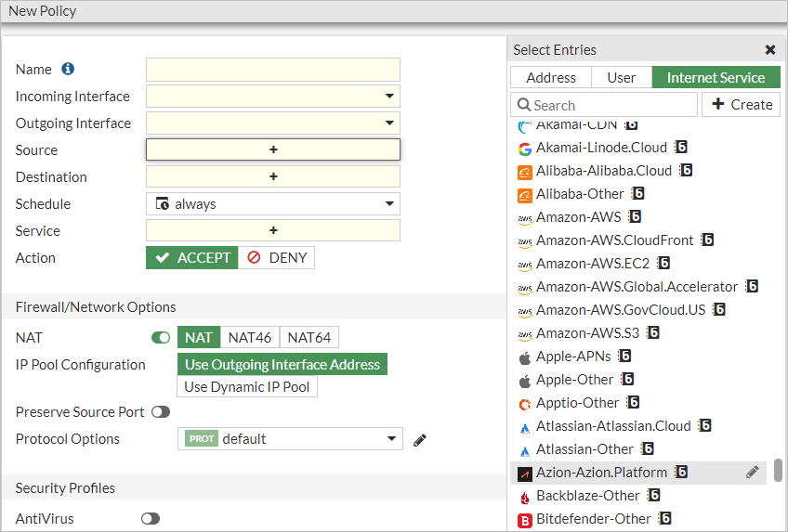Click the Atlassian-Other icon
Image resolution: width=788 pixels, height=532 pixels.
525,450
